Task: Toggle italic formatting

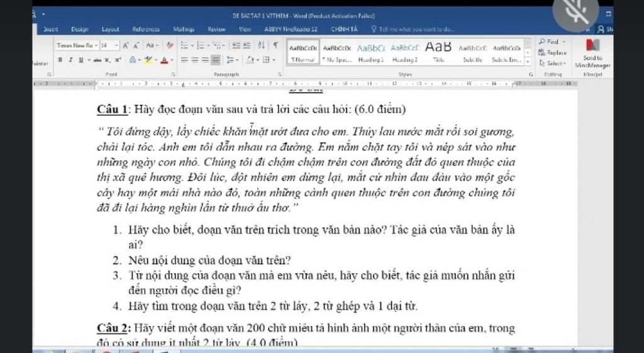Action: click(x=70, y=60)
